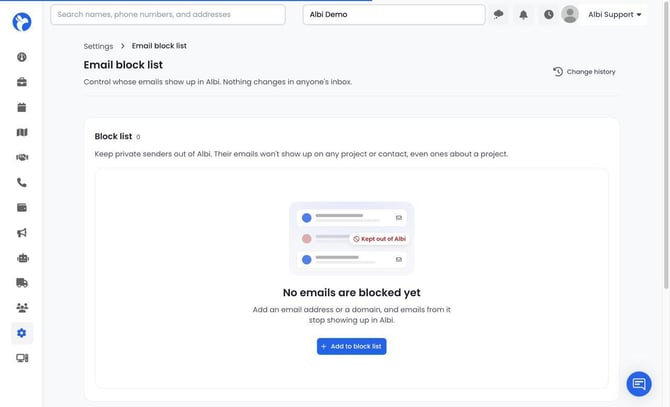
Task: Open the people team sidebar icon
Action: click(22, 307)
